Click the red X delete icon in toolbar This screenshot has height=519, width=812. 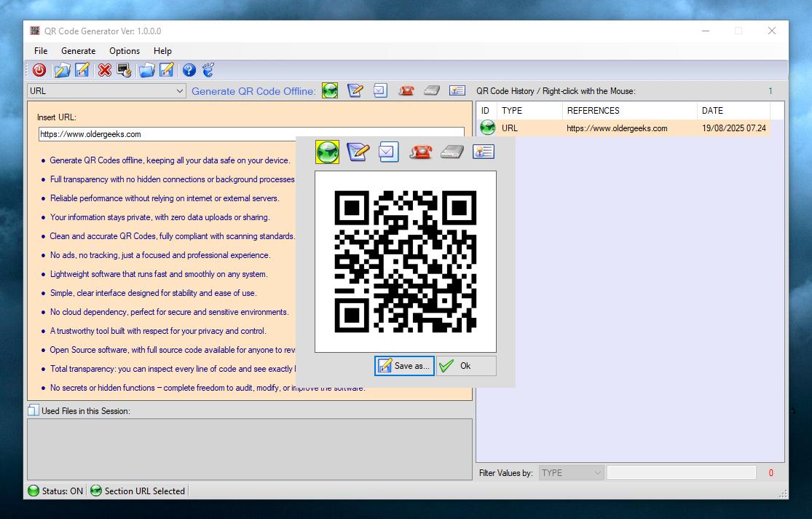(104, 70)
